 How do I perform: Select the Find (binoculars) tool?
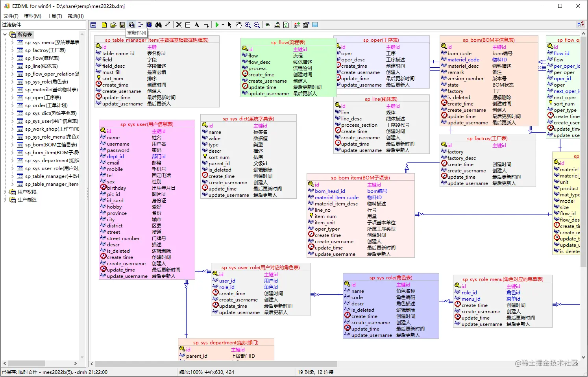point(159,25)
